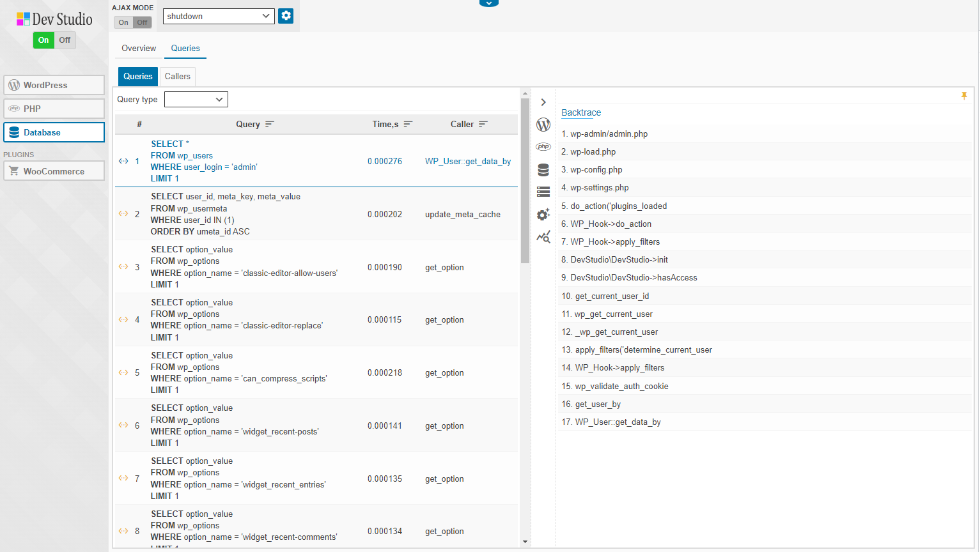Click the server rows icon in right strip
980x552 pixels.
point(543,192)
